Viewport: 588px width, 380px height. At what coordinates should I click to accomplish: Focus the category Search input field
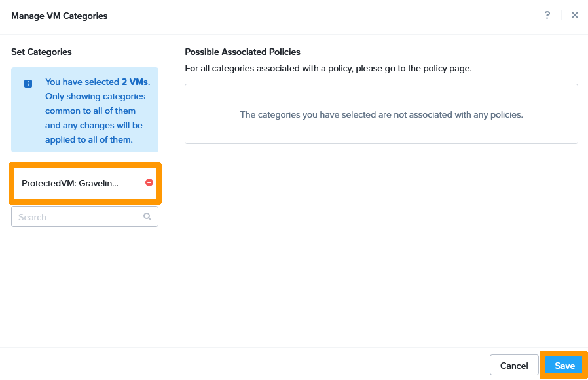click(79, 217)
